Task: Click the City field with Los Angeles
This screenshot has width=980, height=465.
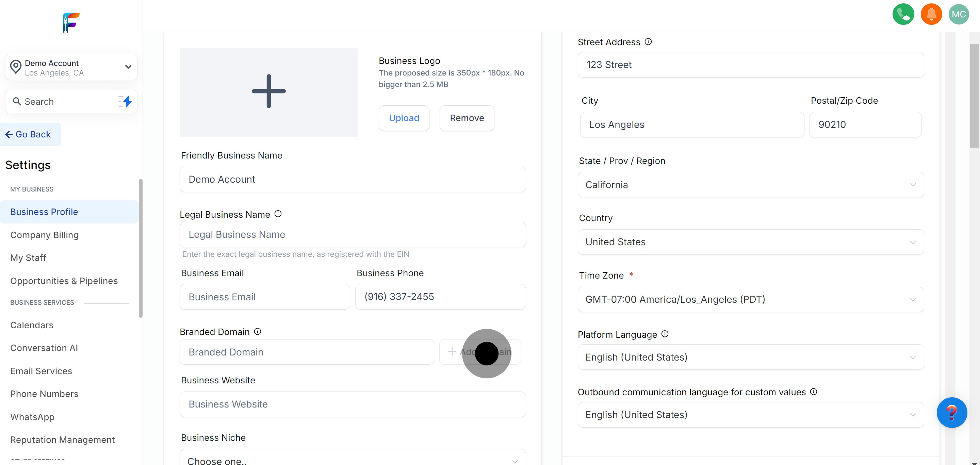Action: tap(692, 125)
